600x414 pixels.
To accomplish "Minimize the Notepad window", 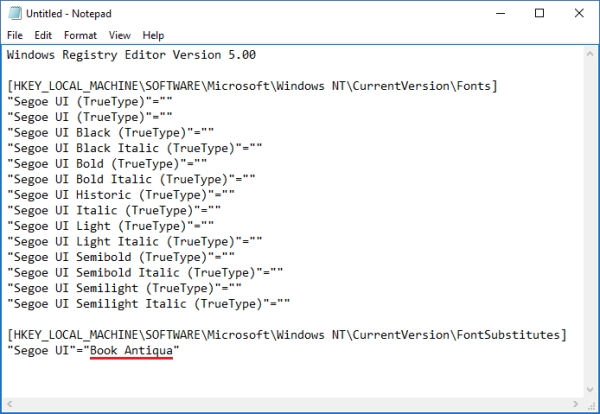I will coord(501,13).
